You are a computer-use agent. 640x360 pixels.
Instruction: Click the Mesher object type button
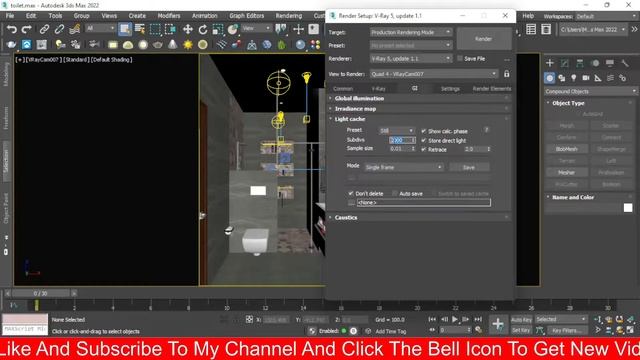(567, 173)
